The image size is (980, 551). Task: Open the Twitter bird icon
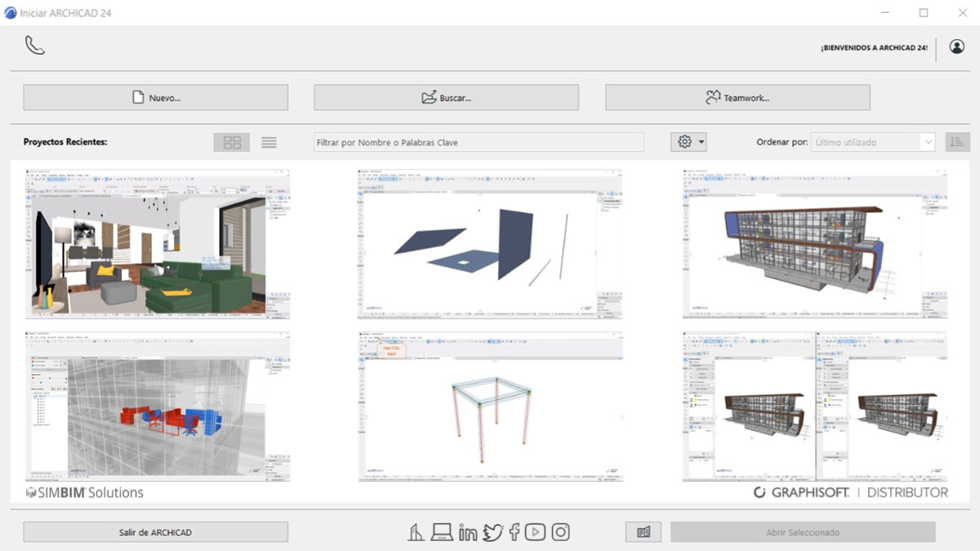pos(492,532)
